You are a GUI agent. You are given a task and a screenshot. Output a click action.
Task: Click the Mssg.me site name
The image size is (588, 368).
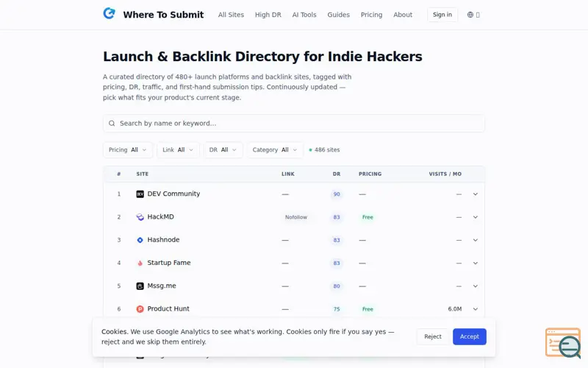(162, 286)
